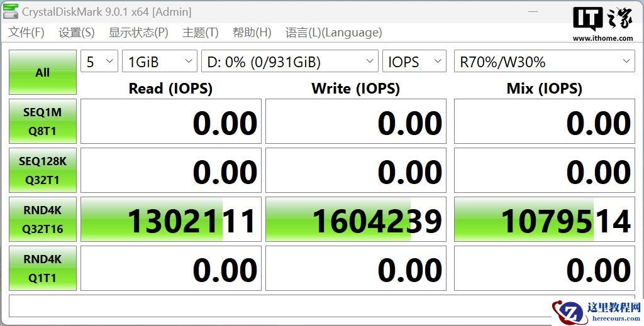644x326 pixels.
Task: Click the CrystalDiskMark app icon in title bar
Action: 11,11
